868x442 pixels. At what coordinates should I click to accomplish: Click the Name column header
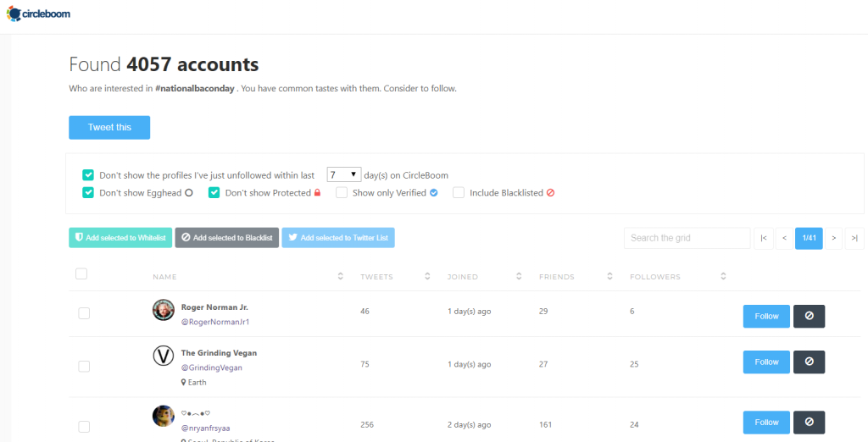[x=165, y=277]
